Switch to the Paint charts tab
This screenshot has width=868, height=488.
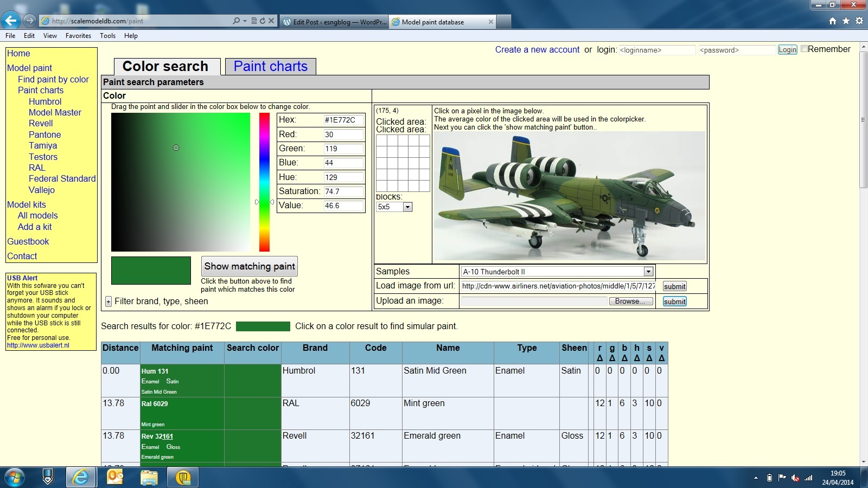[x=270, y=66]
